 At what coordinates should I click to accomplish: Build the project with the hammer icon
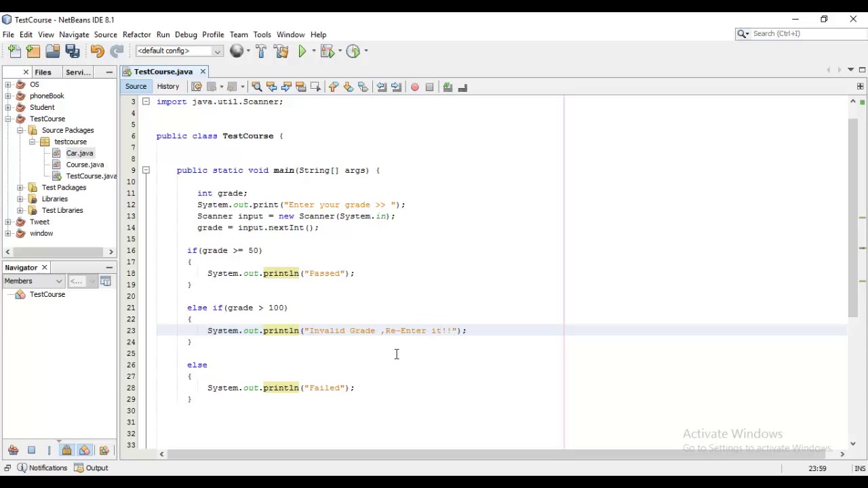pos(261,51)
